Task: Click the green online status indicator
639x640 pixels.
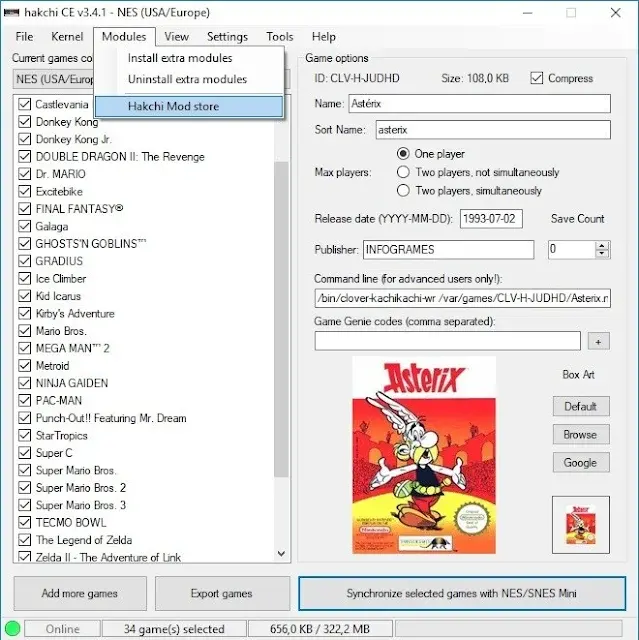Action: pos(12,628)
